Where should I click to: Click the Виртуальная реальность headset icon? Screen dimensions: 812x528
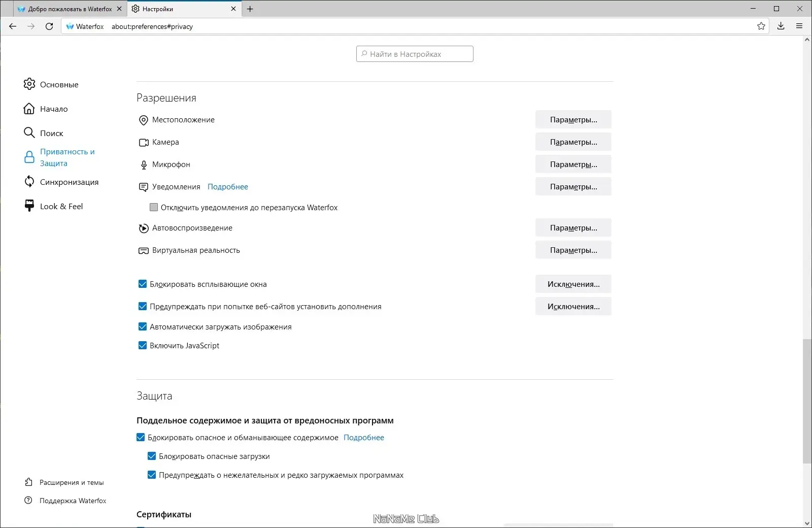143,250
